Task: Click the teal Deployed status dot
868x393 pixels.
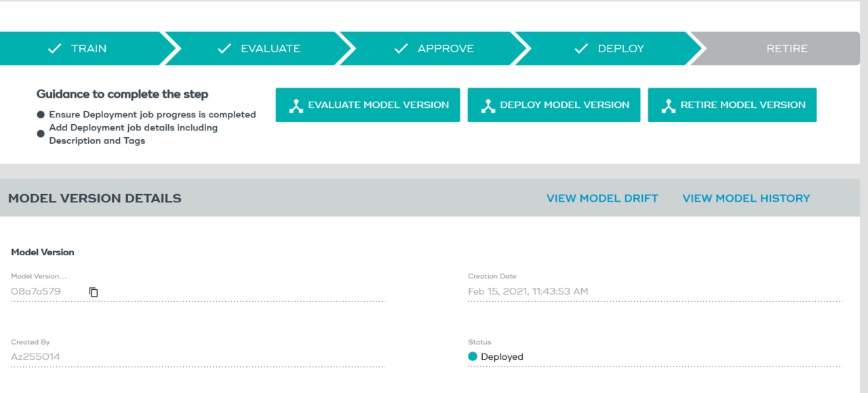Action: point(473,356)
